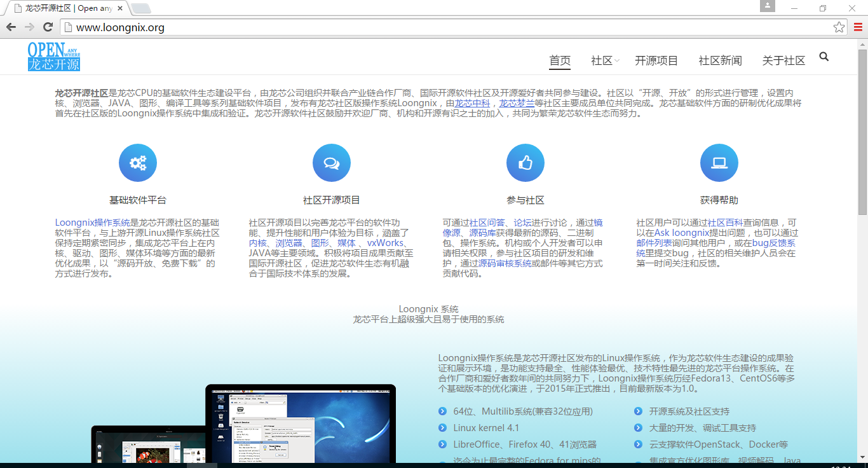Click the browser back arrow
The height and width of the screenshot is (468, 868).
coord(11,27)
